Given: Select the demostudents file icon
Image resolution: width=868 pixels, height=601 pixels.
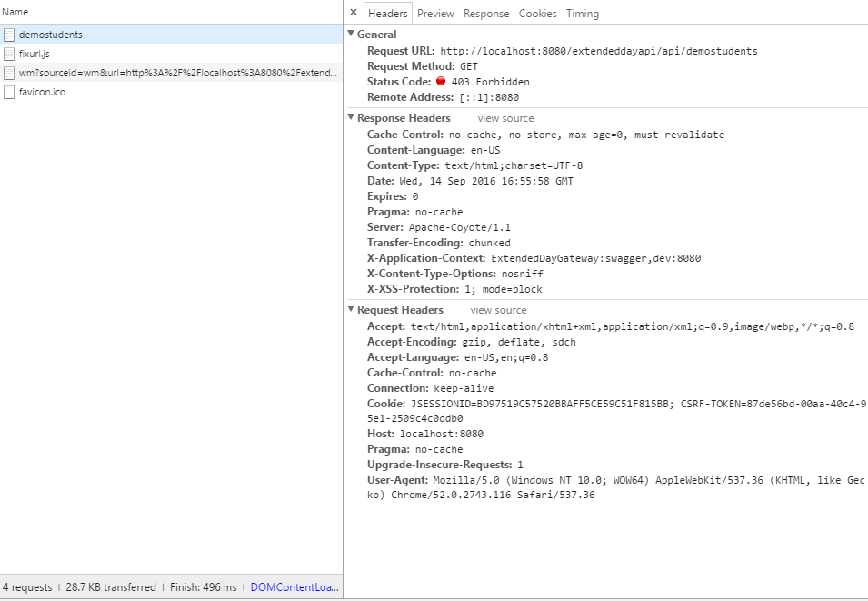Looking at the screenshot, I should (9, 35).
